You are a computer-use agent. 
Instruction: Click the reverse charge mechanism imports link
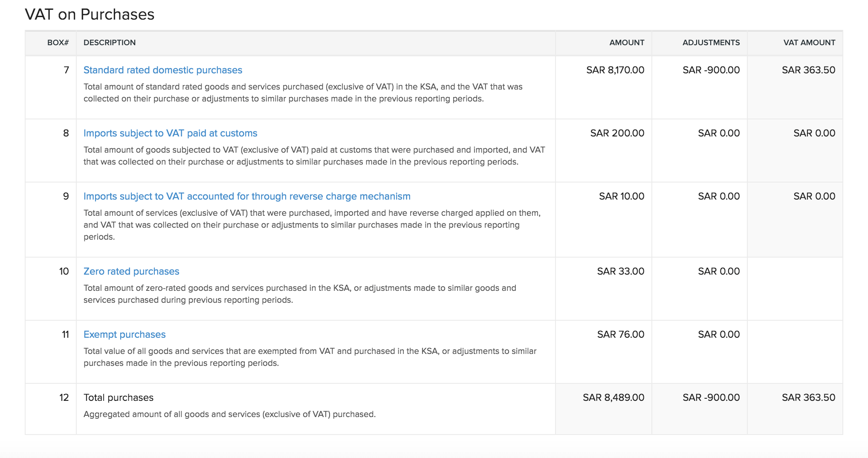247,196
